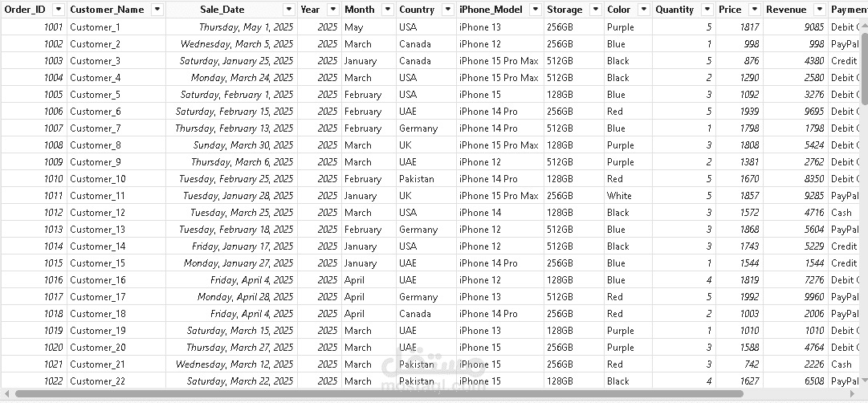The height and width of the screenshot is (403, 868).
Task: Open the Year column filter arrow
Action: point(333,10)
